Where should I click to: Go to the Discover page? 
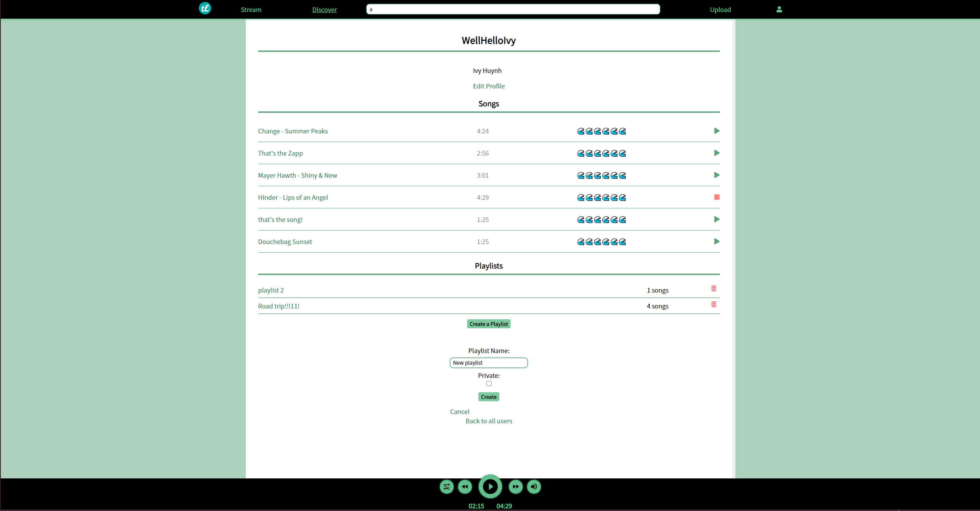coord(324,10)
